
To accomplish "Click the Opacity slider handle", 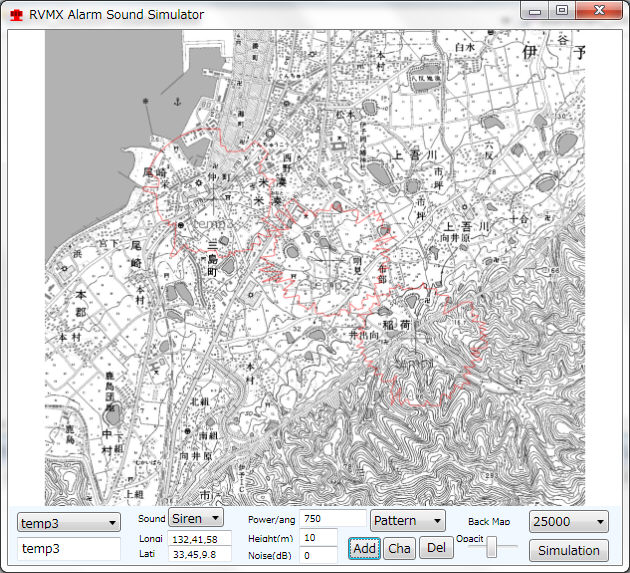I will click(x=492, y=547).
